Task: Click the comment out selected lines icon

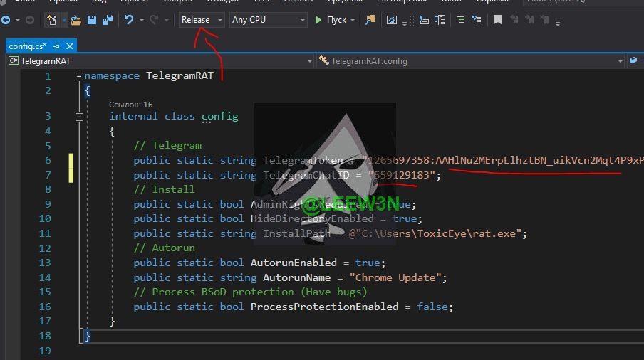Action: coord(461,20)
